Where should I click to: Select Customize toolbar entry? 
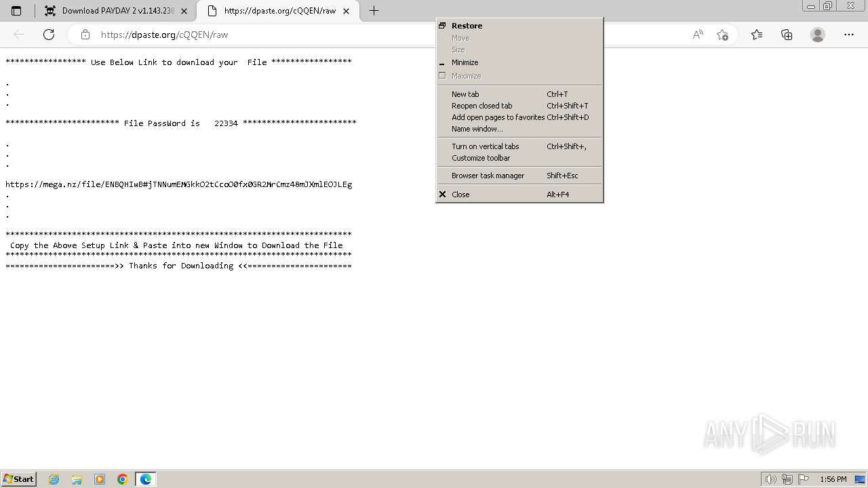point(519,158)
